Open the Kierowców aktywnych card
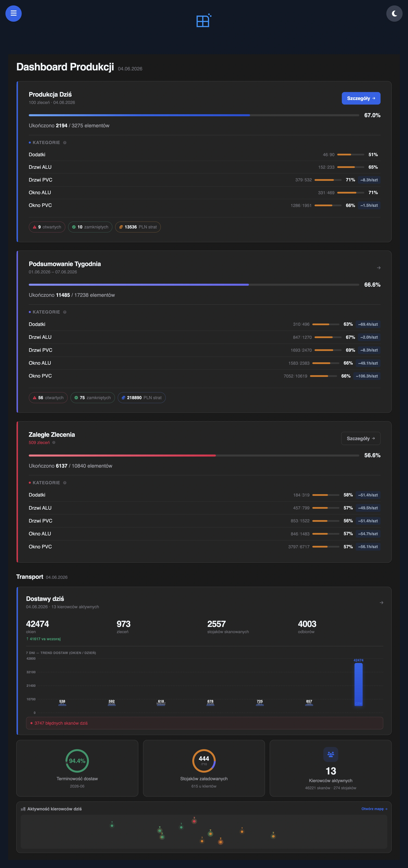408x868 pixels. (331, 768)
